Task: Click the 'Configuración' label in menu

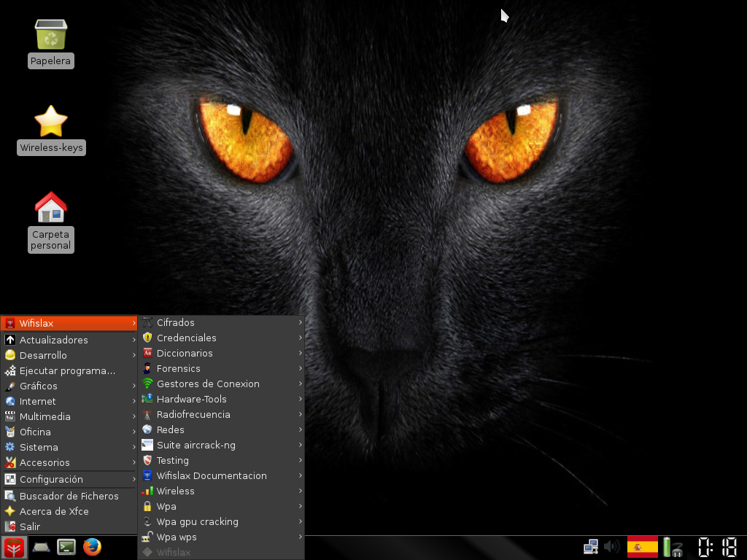Action: [x=51, y=480]
